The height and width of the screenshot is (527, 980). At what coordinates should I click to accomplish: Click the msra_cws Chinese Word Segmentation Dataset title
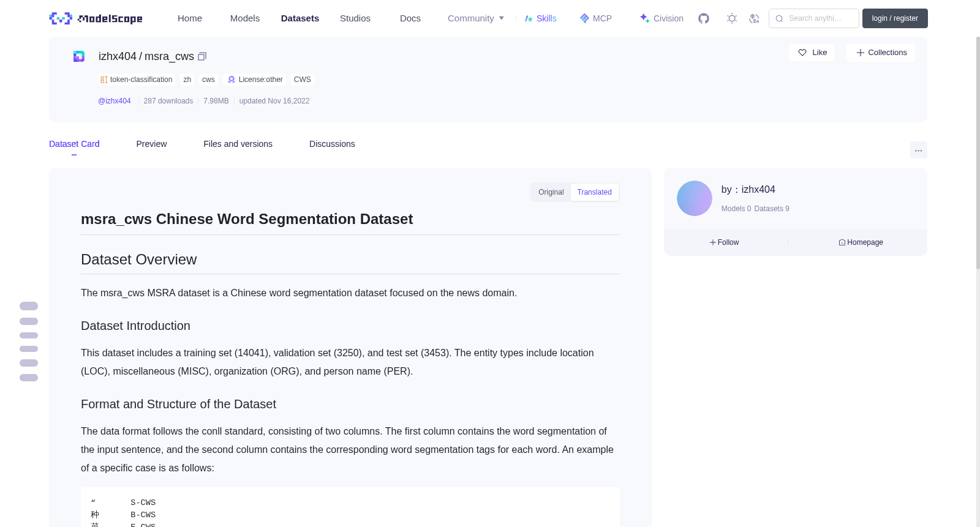[247, 219]
